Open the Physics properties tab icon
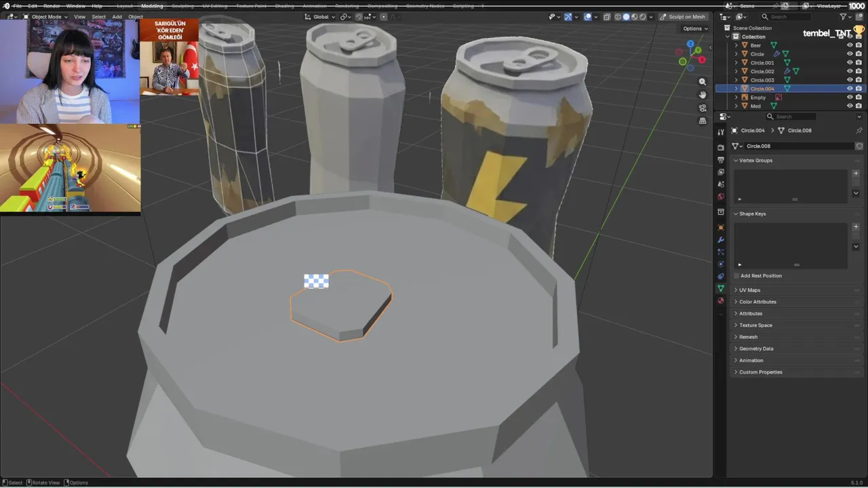 [721, 264]
